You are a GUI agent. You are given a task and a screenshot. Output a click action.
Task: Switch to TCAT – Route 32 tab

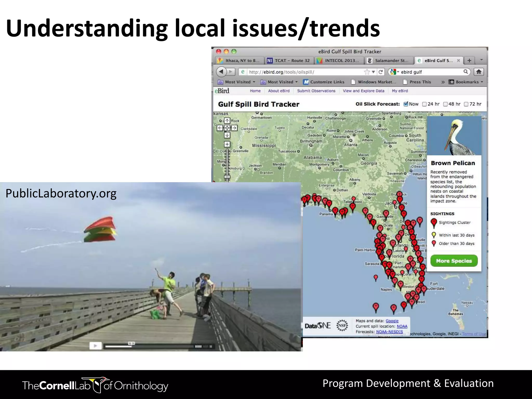click(289, 61)
